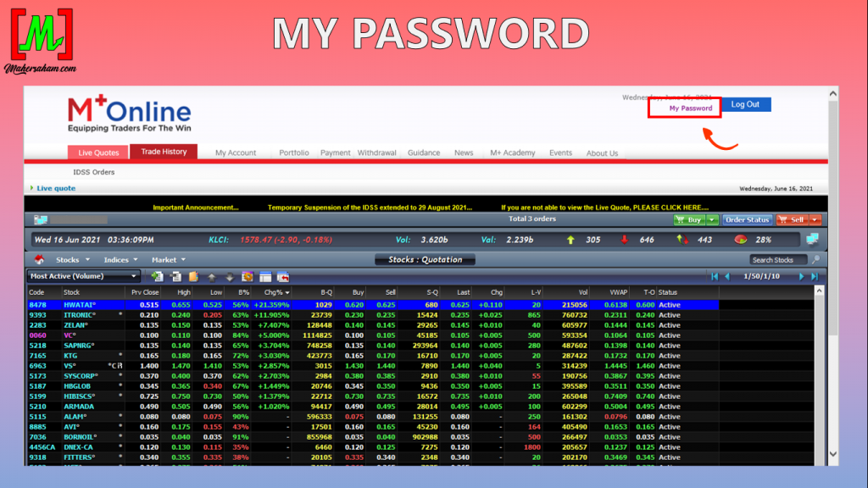
Task: Click the move-up arrow icon in quote toolbar
Action: [211, 276]
